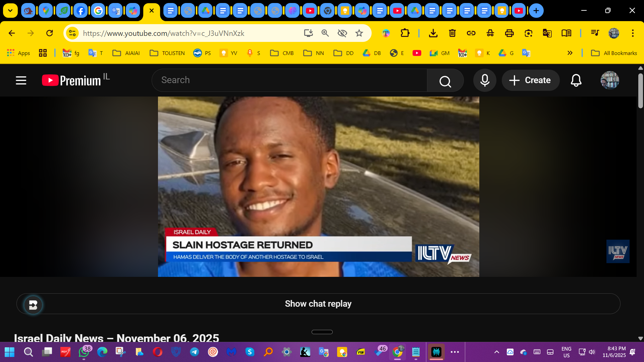The height and width of the screenshot is (362, 644).
Task: Expand hidden bookmarks with double chevron
Action: click(x=570, y=53)
